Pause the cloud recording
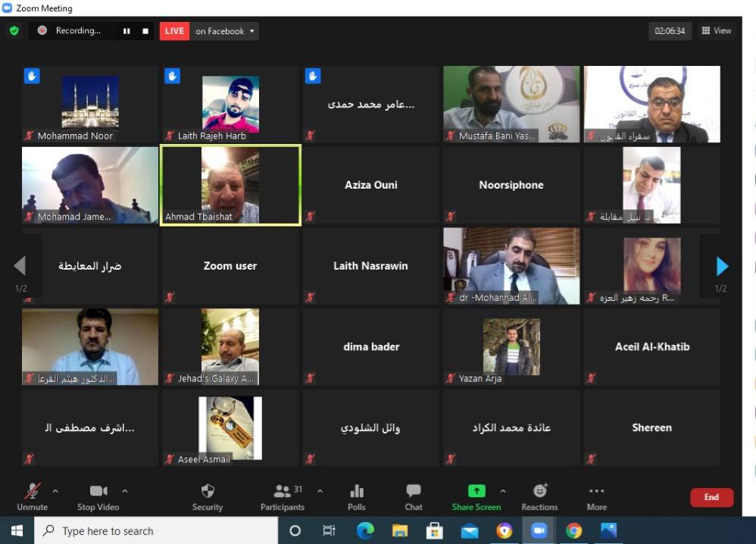756x544 pixels. pyautogui.click(x=127, y=31)
